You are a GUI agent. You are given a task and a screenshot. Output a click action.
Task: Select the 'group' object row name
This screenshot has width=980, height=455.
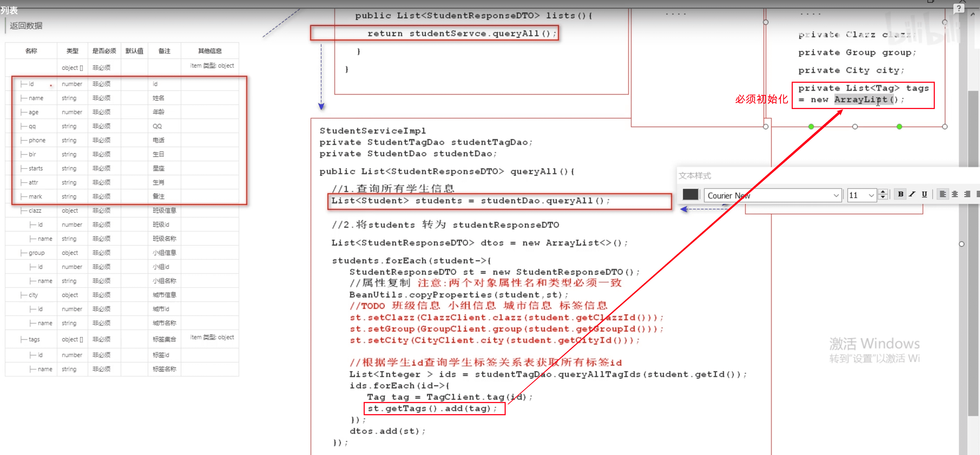pyautogui.click(x=37, y=253)
